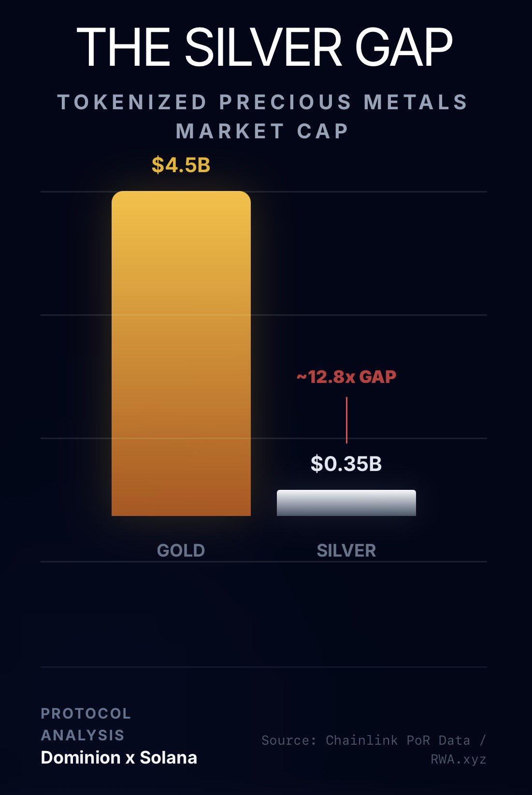Click the word Solana in the footer

click(x=168, y=757)
